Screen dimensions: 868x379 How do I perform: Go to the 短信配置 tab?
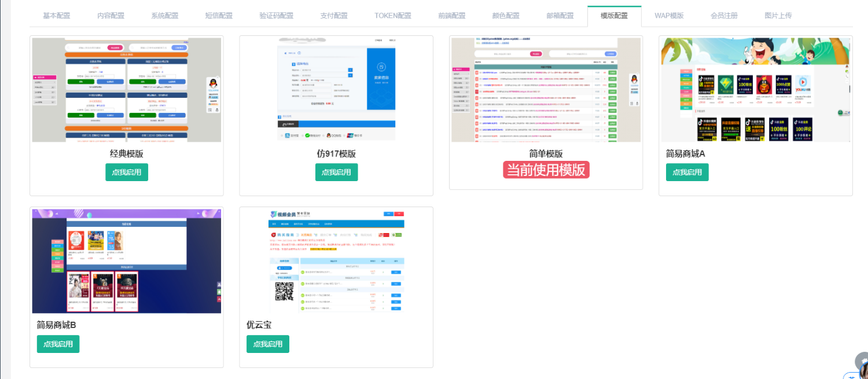coord(219,16)
